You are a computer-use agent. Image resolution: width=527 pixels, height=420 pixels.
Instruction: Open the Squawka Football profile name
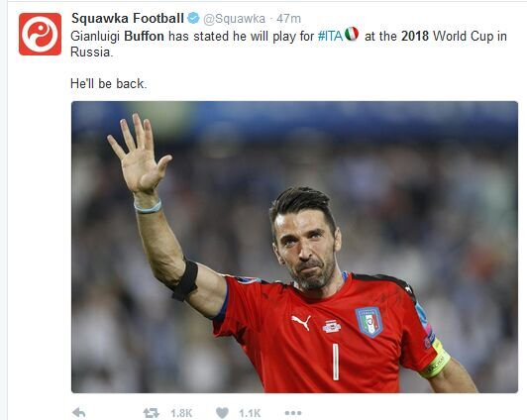pos(128,18)
